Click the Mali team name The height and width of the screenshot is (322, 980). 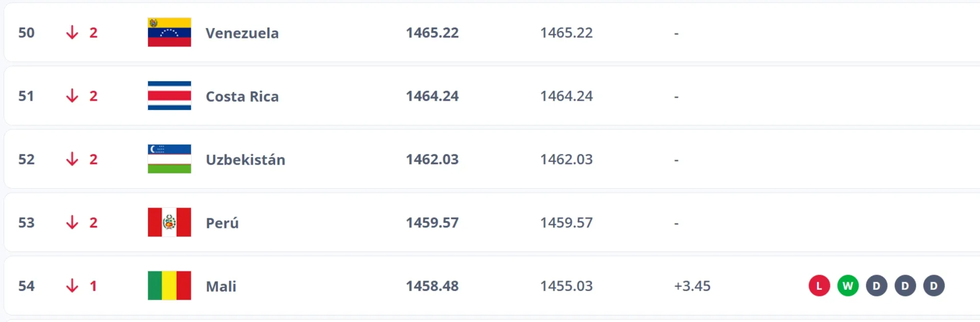221,286
